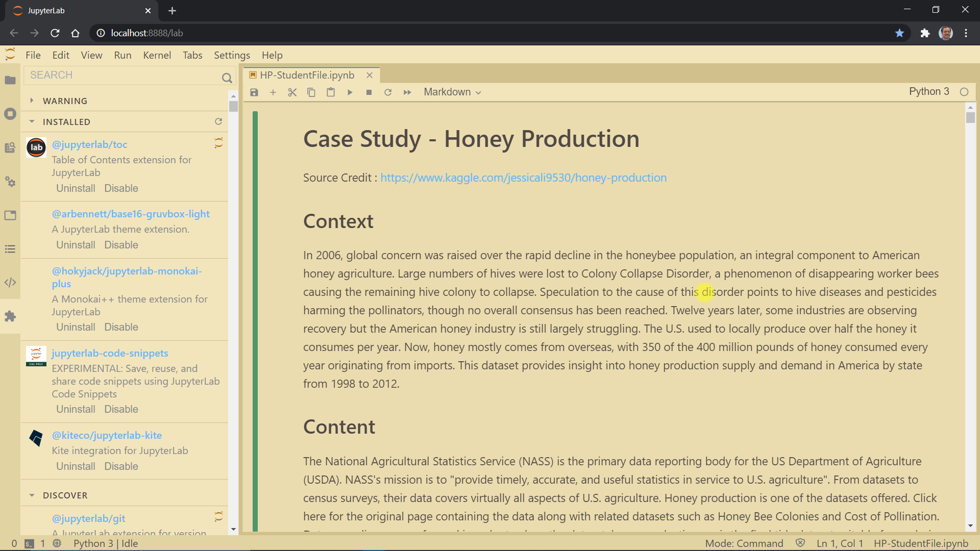Open the Settings menu
This screenshot has height=551, width=980.
click(x=232, y=55)
